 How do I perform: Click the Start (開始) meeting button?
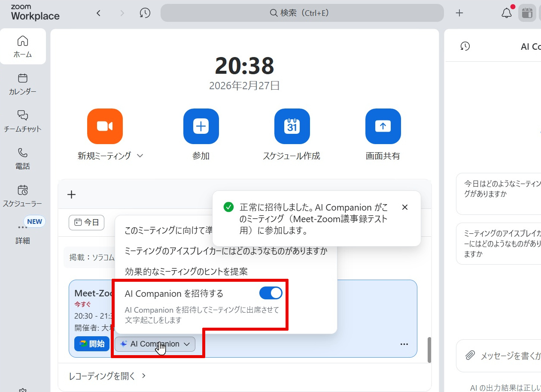click(92, 344)
